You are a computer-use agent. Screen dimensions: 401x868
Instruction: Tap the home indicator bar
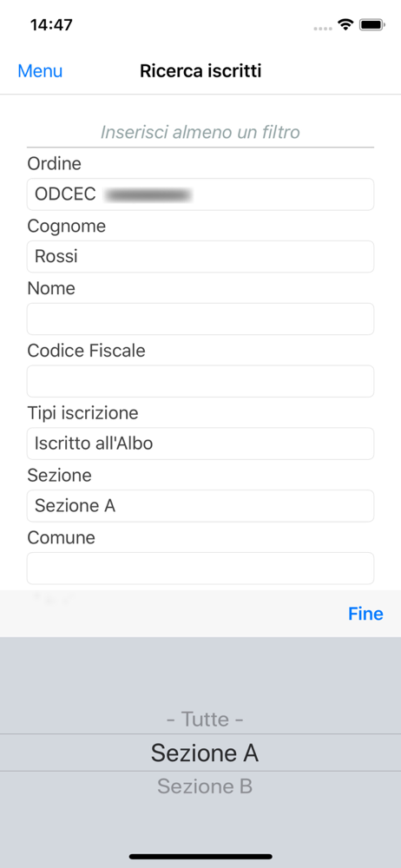[200, 857]
